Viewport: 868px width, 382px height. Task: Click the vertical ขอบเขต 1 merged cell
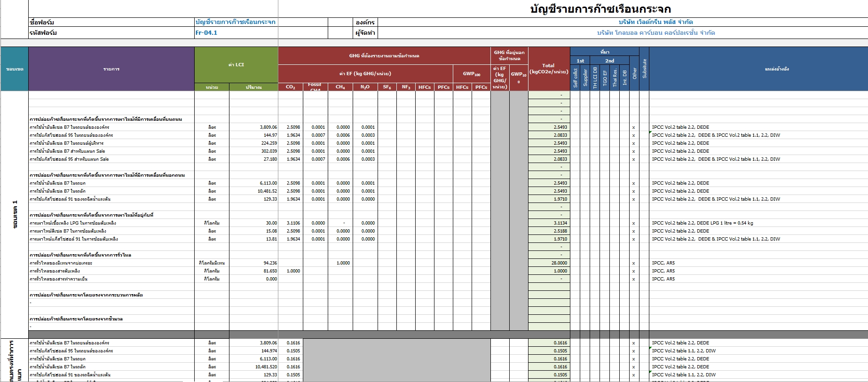[x=15, y=215]
